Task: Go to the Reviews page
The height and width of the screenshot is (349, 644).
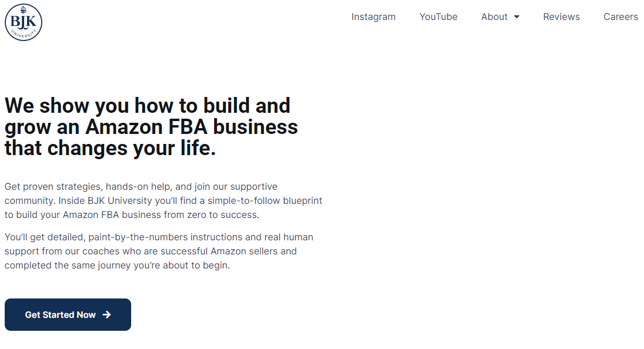Action: [562, 17]
